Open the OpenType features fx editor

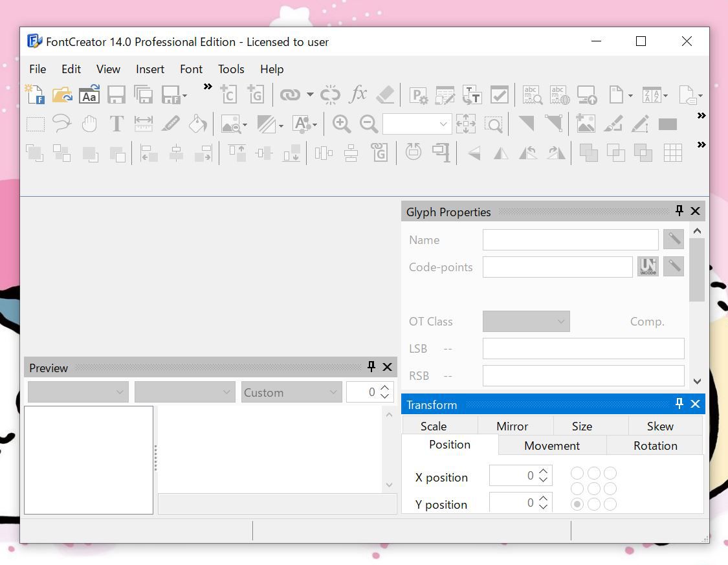pos(358,94)
